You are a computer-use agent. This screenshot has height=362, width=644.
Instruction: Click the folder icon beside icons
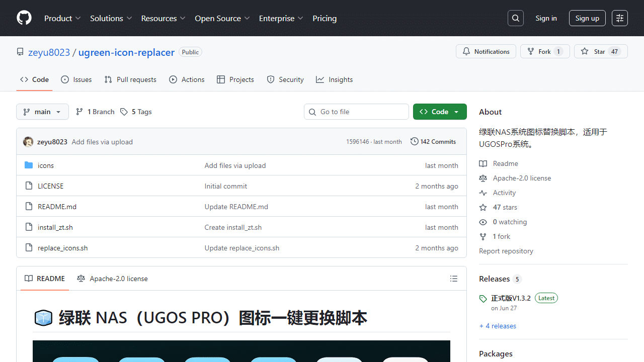click(29, 165)
